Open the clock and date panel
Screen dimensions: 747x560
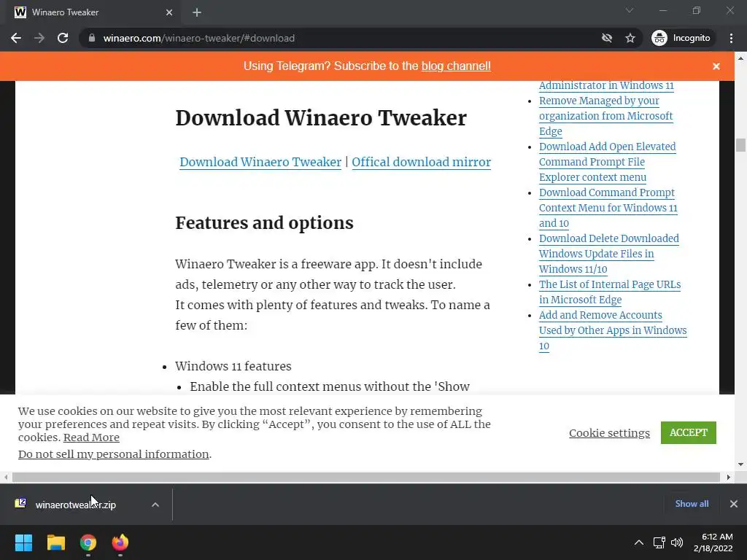[713, 542]
